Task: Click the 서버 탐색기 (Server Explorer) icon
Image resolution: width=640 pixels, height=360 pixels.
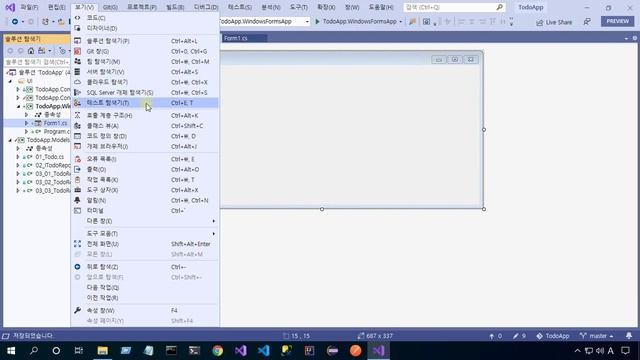Action: coord(77,72)
